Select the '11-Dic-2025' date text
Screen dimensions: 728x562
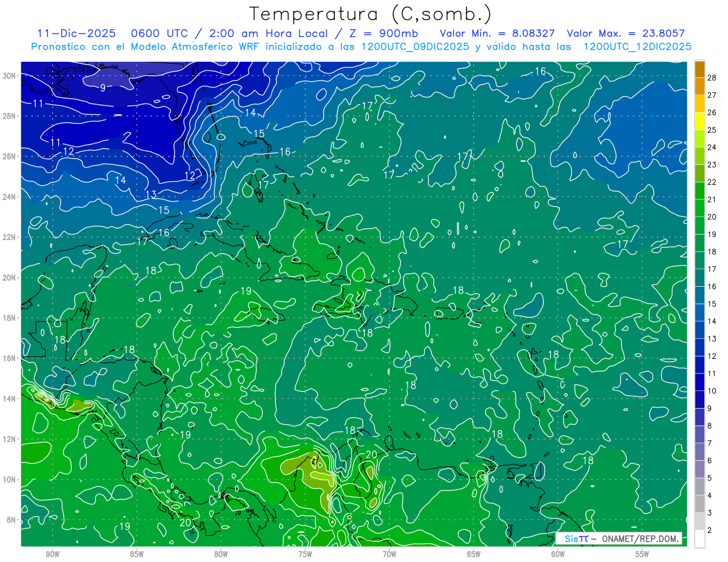(x=76, y=33)
